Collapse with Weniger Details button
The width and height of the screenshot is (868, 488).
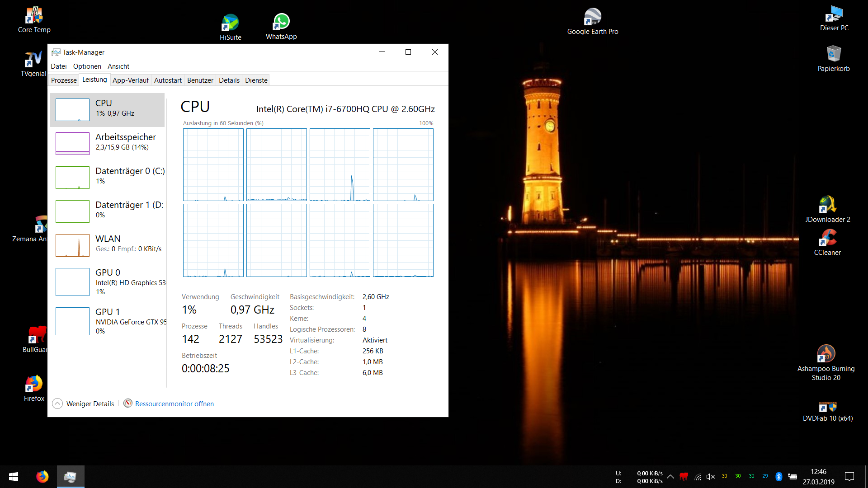tap(84, 404)
